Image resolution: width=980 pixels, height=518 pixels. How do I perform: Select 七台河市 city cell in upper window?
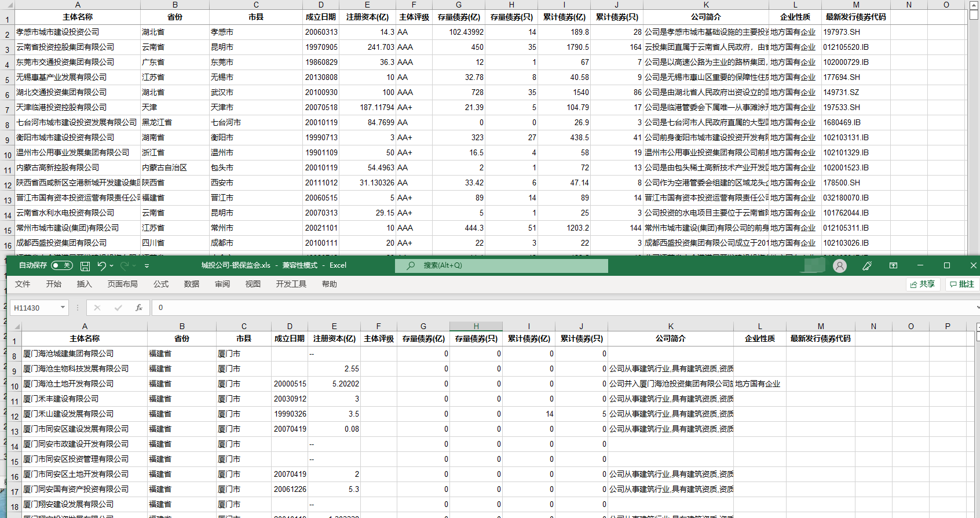coord(256,122)
